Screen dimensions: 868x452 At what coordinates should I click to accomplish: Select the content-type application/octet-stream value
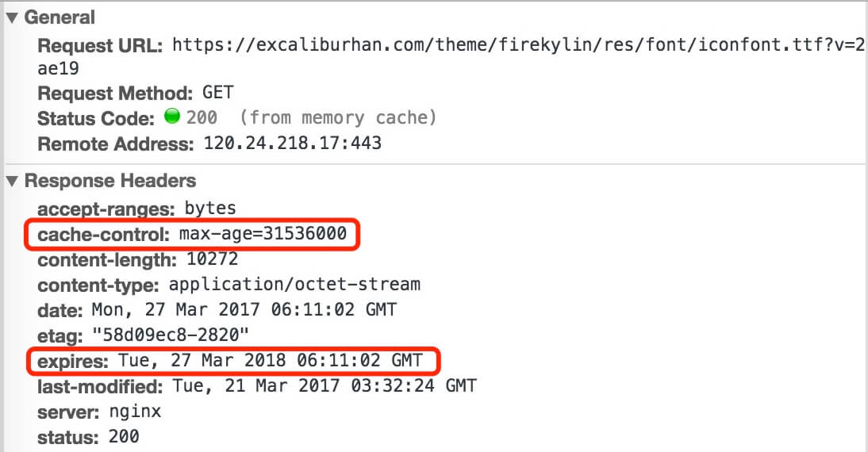294,285
